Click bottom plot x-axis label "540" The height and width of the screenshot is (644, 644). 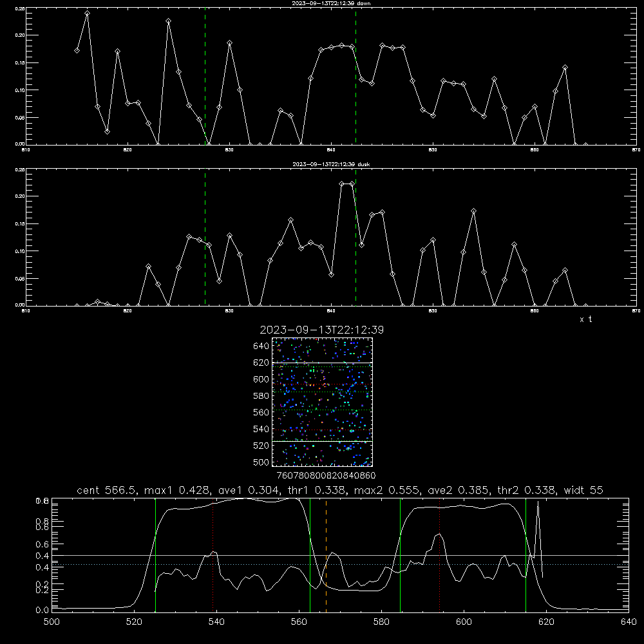(x=216, y=622)
